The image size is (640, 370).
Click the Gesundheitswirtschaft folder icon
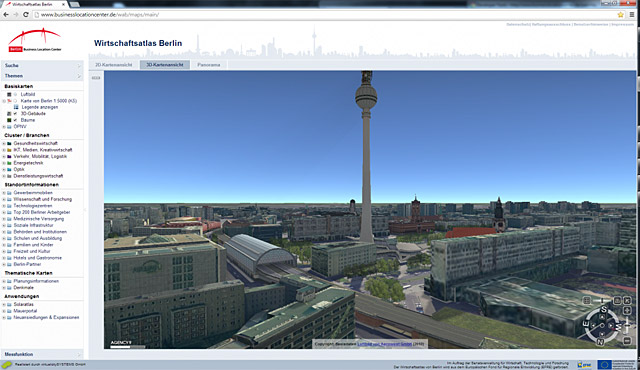(9, 143)
